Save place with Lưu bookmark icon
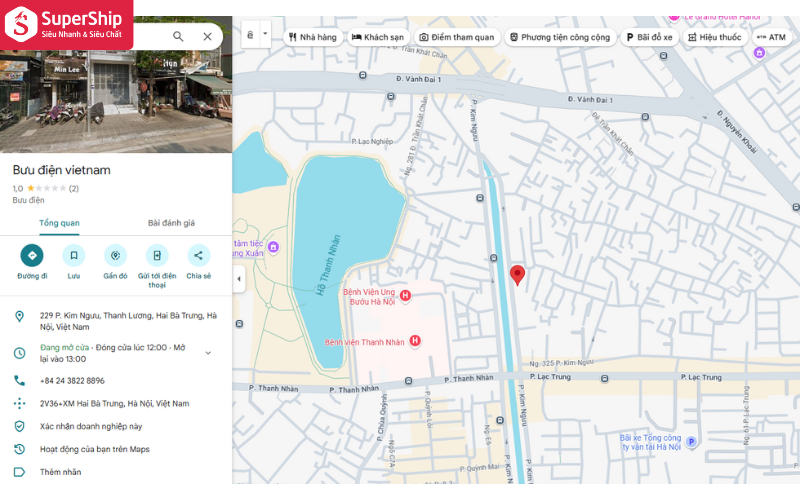Viewport: 800px width, 500px height. [x=74, y=256]
